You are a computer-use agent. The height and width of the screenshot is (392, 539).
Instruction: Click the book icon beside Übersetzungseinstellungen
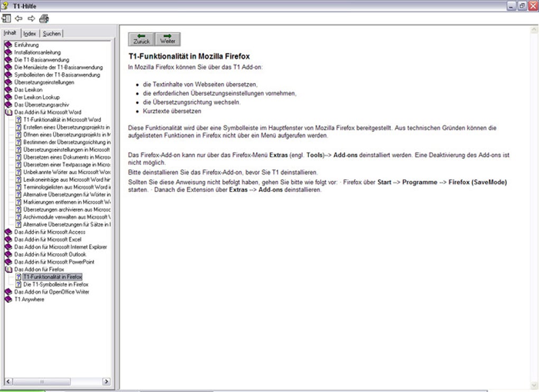click(x=8, y=82)
